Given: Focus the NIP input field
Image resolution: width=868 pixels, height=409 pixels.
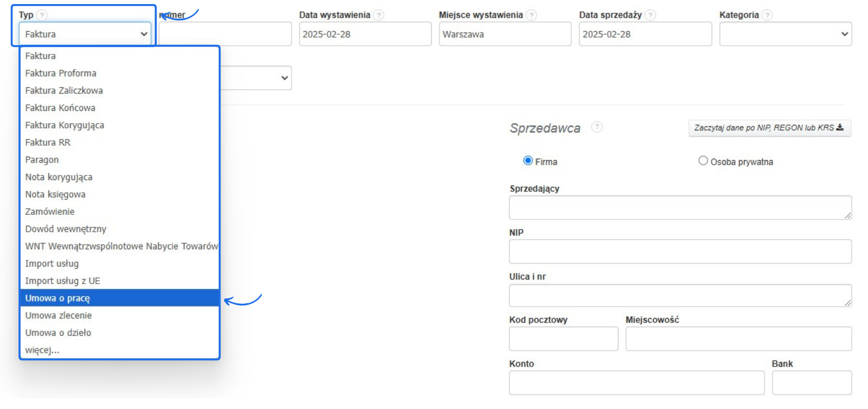Looking at the screenshot, I should [x=680, y=252].
